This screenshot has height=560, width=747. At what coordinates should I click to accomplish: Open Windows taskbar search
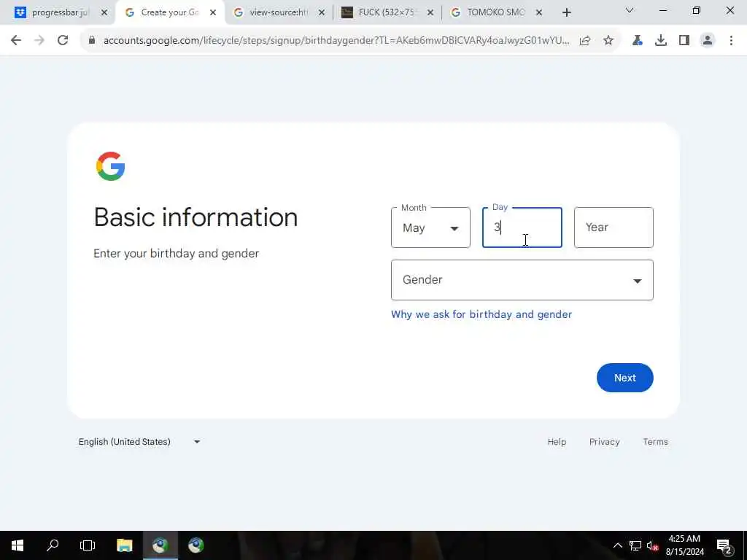53,545
